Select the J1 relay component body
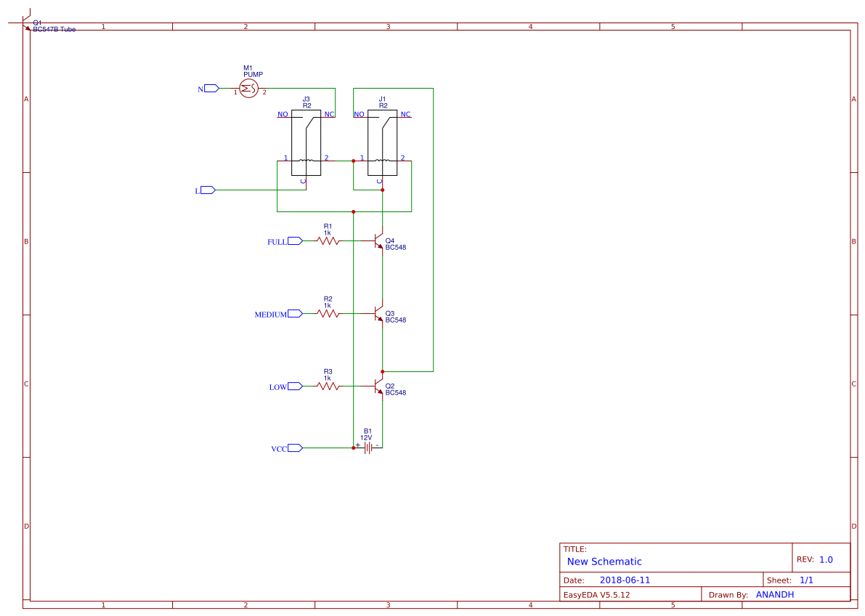Screen dimensions: 865x616 point(382,142)
